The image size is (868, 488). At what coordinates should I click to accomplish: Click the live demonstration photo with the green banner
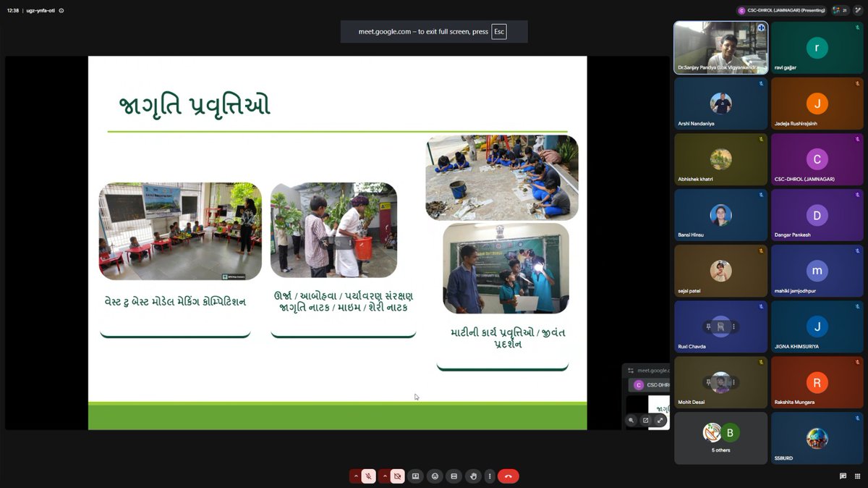[x=506, y=268]
